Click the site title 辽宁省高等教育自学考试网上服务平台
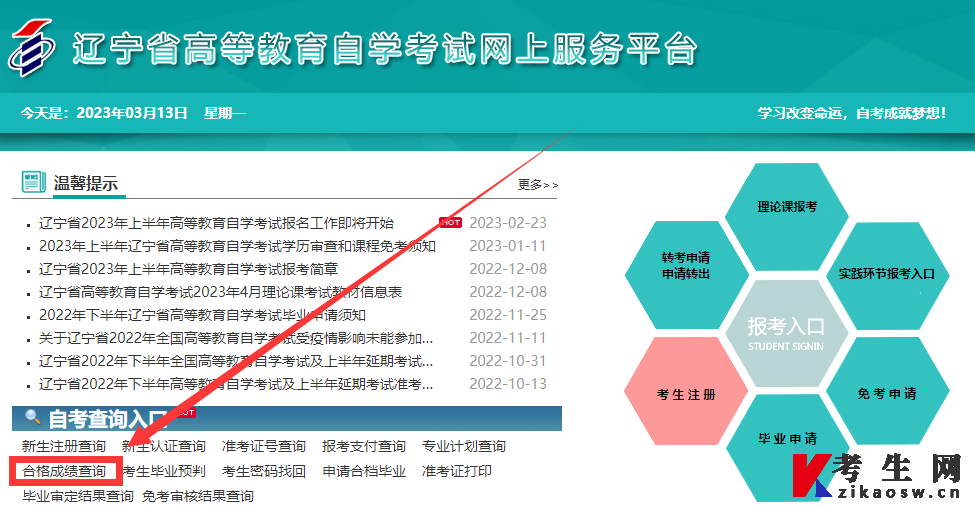 384,48
